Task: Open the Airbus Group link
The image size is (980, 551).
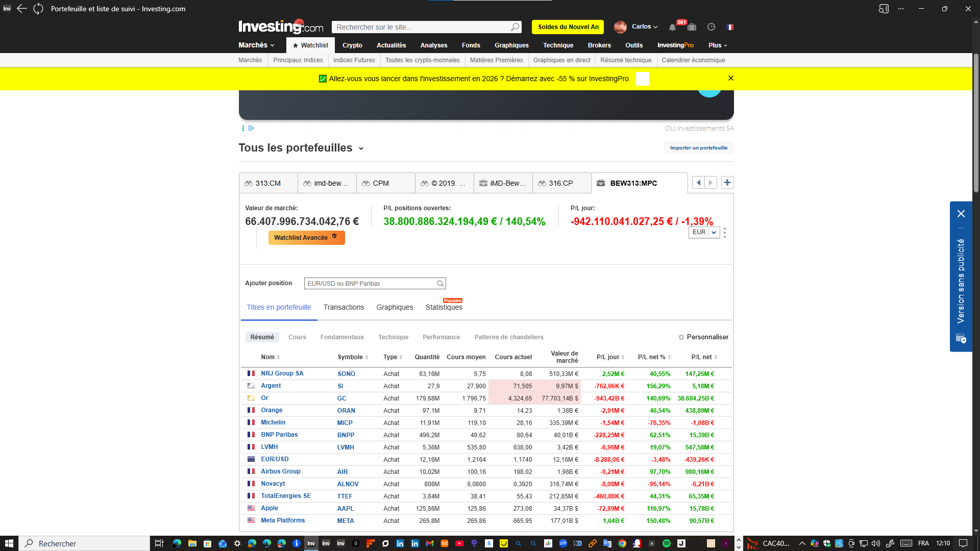Action: 281,471
